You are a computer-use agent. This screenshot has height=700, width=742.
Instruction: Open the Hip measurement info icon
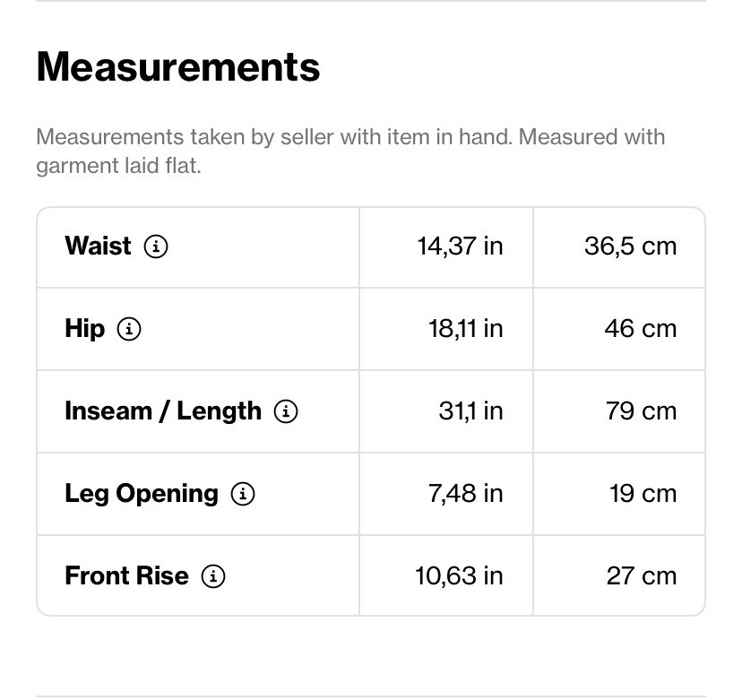pyautogui.click(x=129, y=329)
